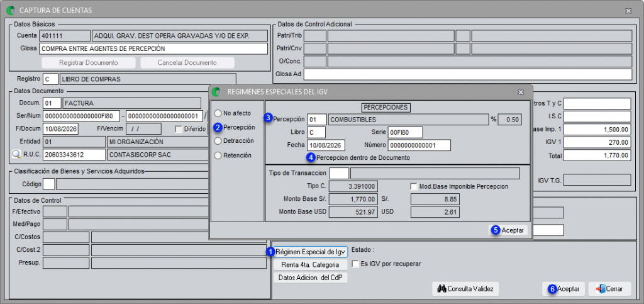The width and height of the screenshot is (644, 304).
Task: Click the COMBUSTIBLES description text
Action: click(353, 120)
